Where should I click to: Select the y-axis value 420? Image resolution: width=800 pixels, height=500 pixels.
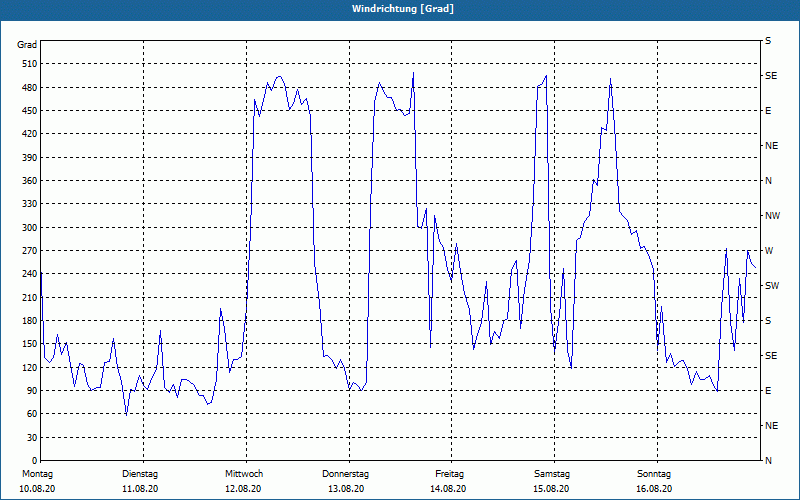[31, 134]
